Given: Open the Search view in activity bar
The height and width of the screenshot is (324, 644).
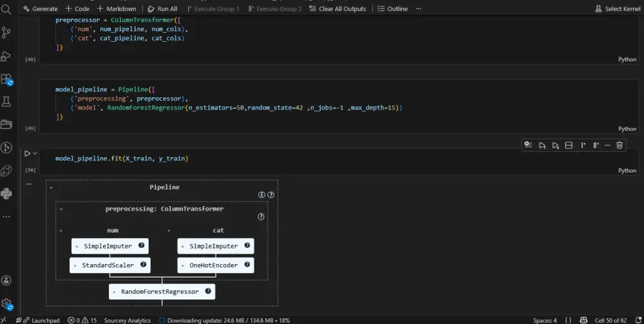Looking at the screenshot, I should point(6,8).
